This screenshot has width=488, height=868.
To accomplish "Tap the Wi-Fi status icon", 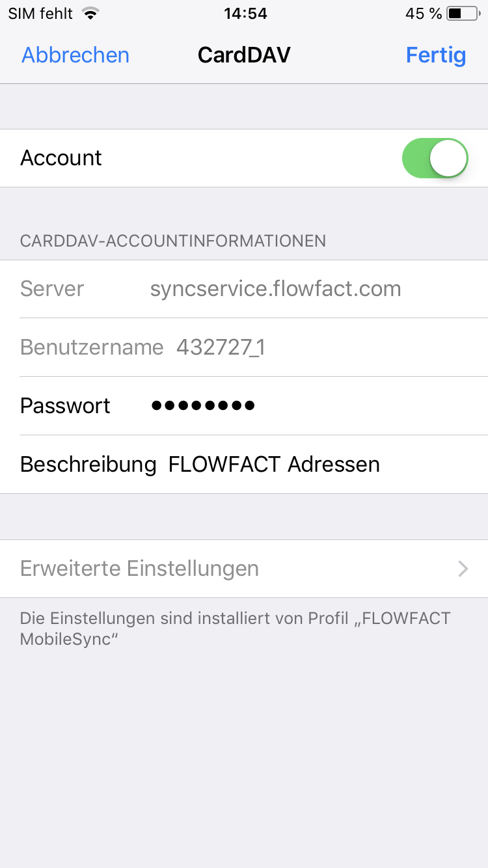I will click(91, 14).
